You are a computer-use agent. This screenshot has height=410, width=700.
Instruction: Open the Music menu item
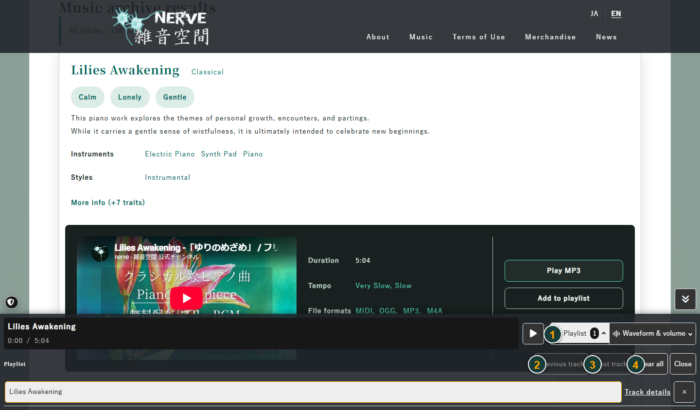click(x=421, y=37)
